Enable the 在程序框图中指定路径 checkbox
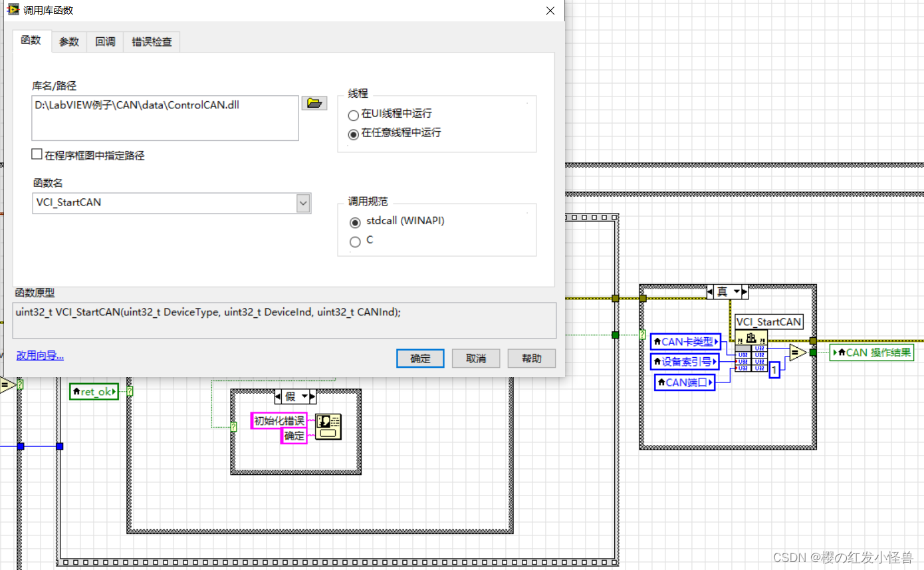Image resolution: width=924 pixels, height=570 pixels. click(37, 154)
